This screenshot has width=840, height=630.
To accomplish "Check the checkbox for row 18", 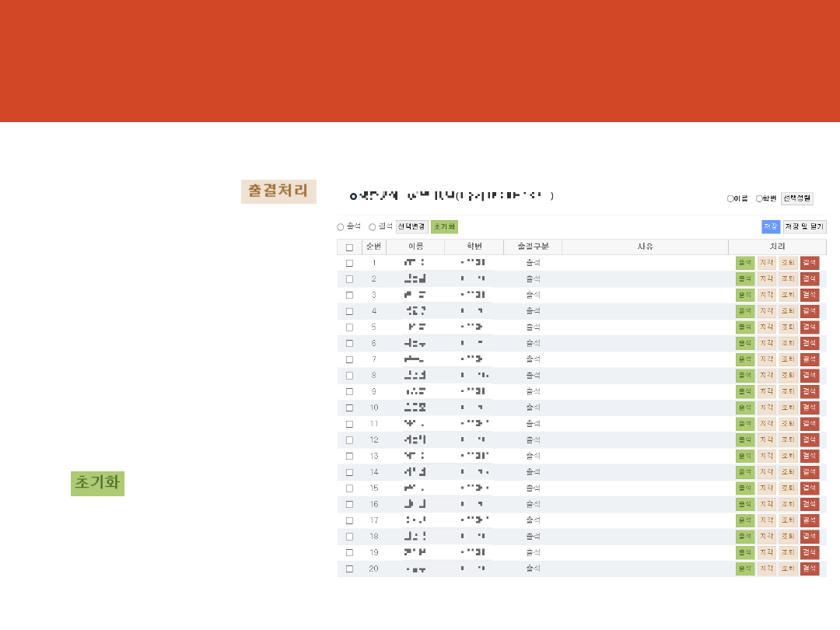I will (x=349, y=537).
